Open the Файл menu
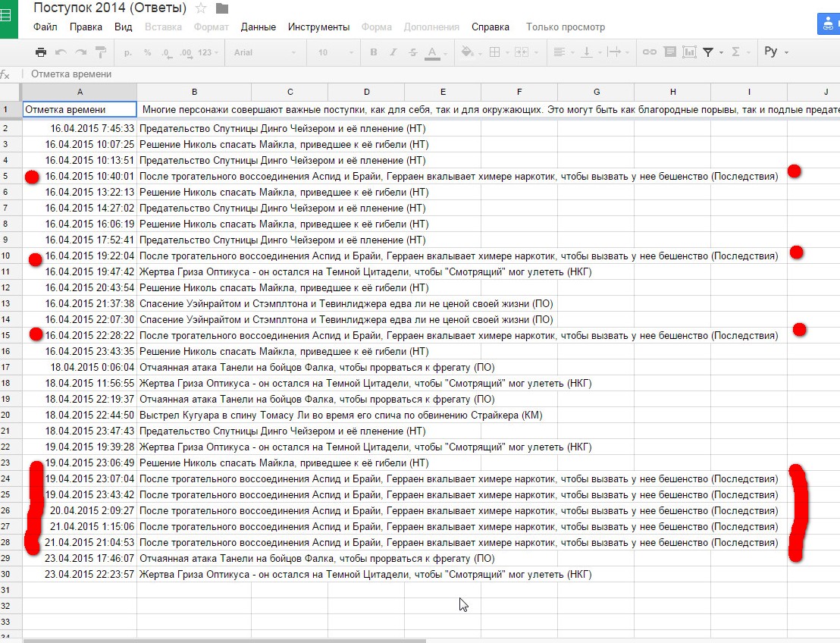Screen dimensions: 840x643 pos(45,27)
